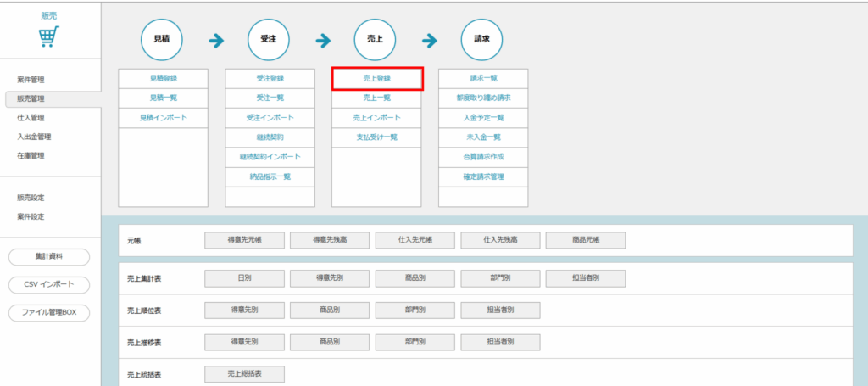Click the arrow between 見積 and 受注

point(216,40)
